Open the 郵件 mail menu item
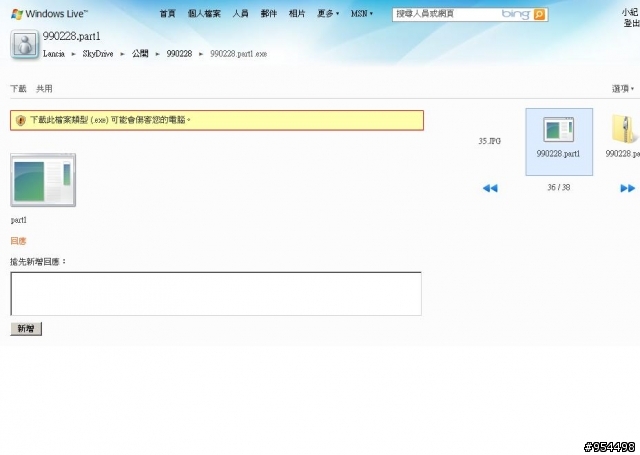Screen dimensions: 640x455 tap(269, 13)
